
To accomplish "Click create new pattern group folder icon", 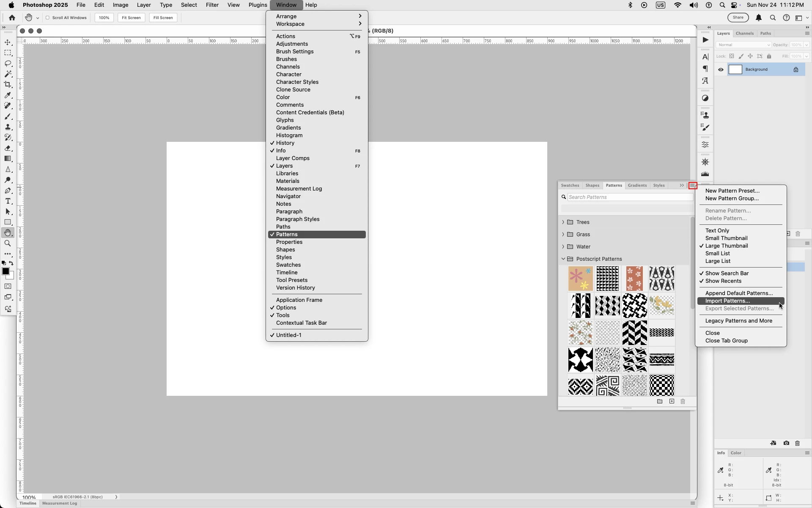I will coord(660,401).
